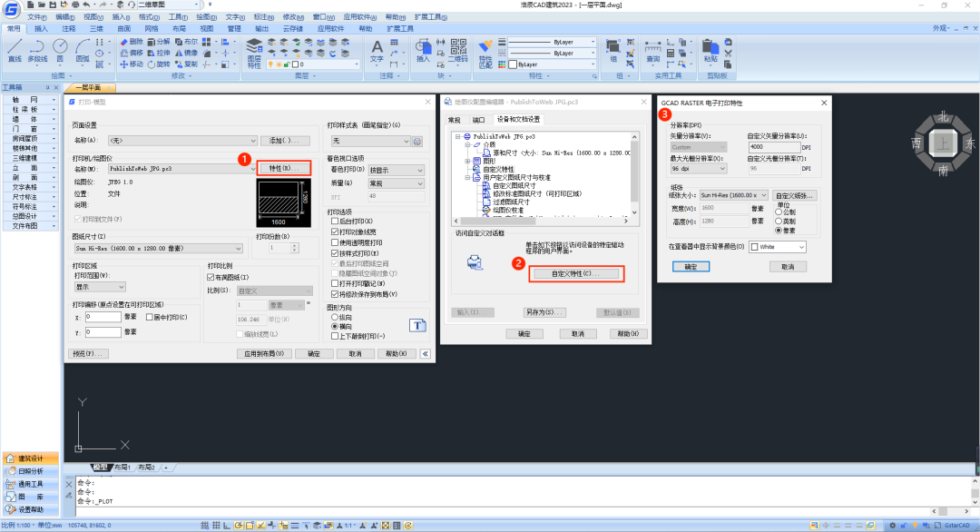Image resolution: width=980 pixels, height=532 pixels.
Task: Click the undo arrow in quick access toolbar
Action: pos(87,5)
